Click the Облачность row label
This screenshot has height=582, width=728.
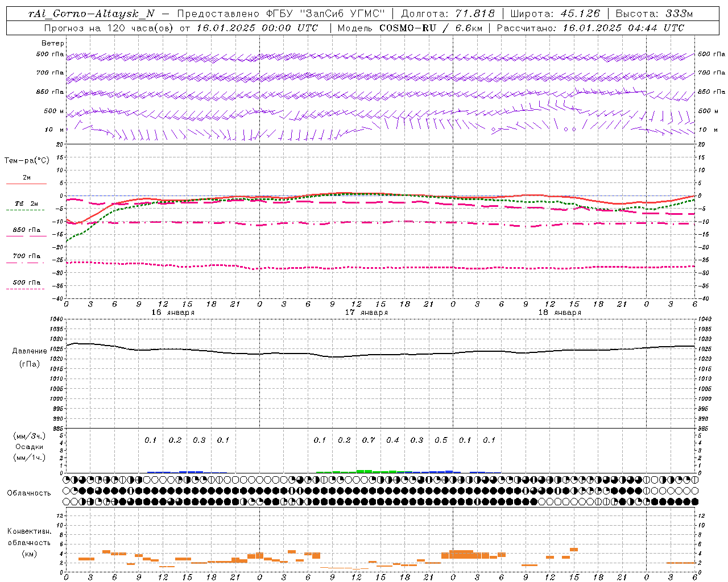coord(29,493)
